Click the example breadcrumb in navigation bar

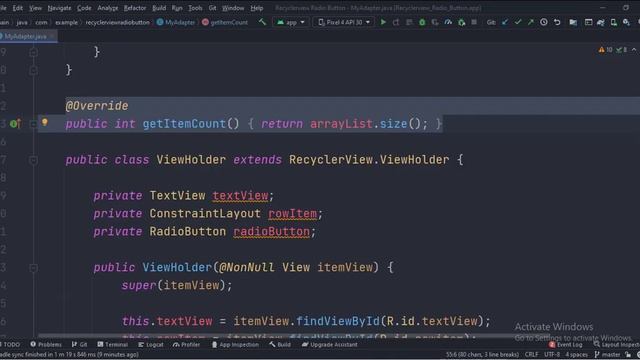coord(66,22)
